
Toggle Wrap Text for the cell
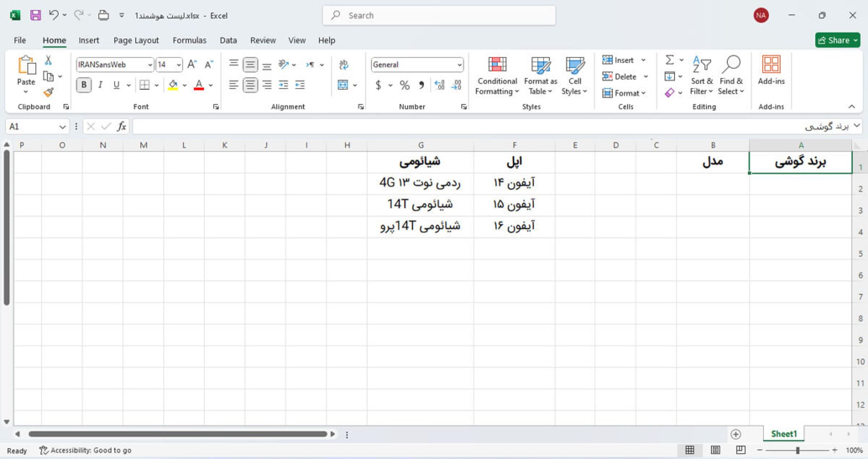click(x=344, y=65)
